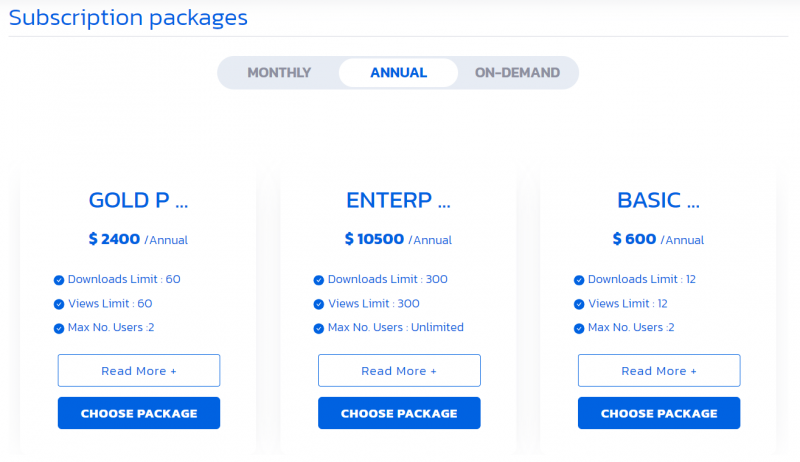Choose the Enterprise package

(399, 413)
